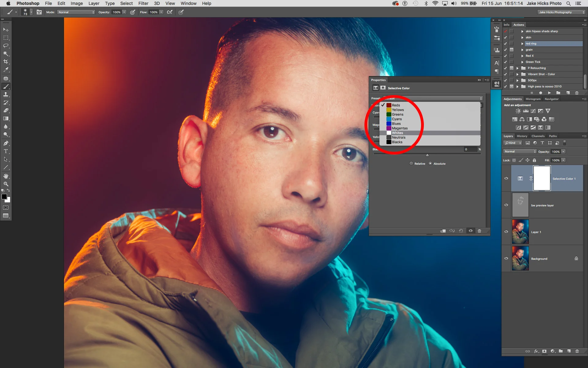This screenshot has width=588, height=368.
Task: Open the brush Mode dropdown
Action: pyautogui.click(x=76, y=12)
